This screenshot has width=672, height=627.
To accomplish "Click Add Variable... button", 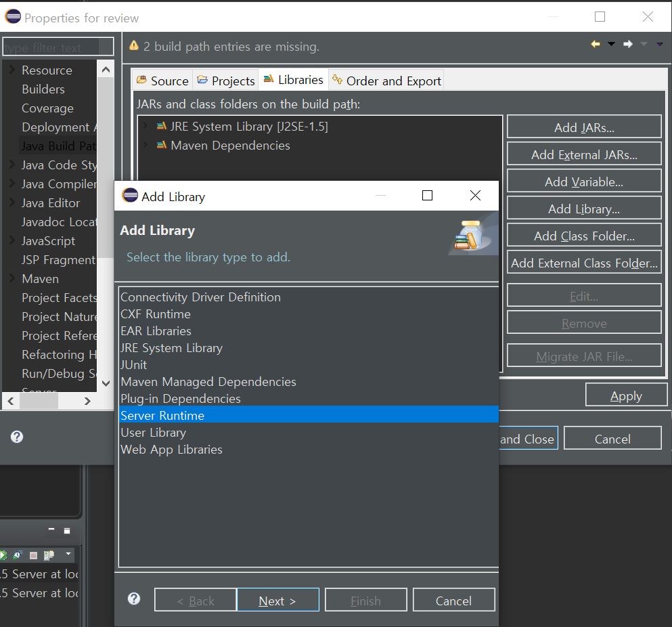I will coord(584,181).
